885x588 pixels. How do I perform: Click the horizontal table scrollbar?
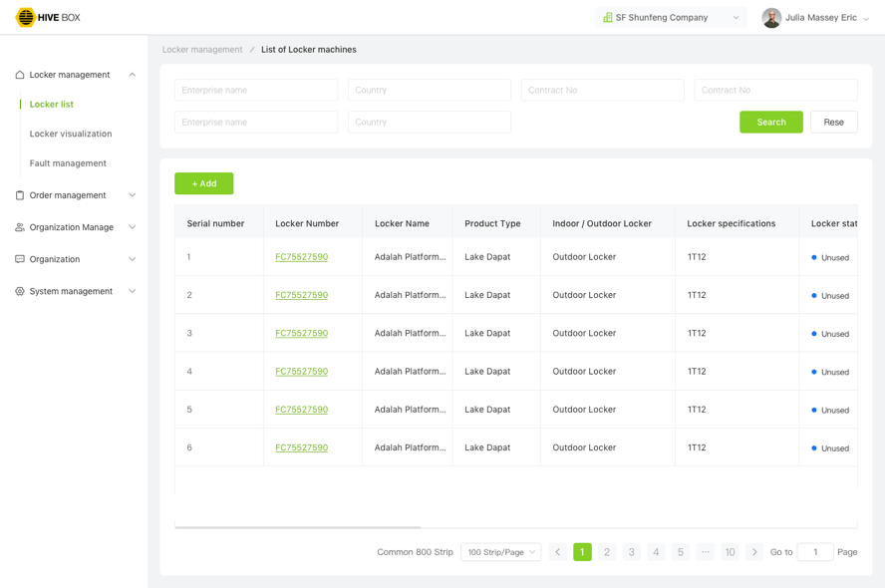(x=297, y=527)
